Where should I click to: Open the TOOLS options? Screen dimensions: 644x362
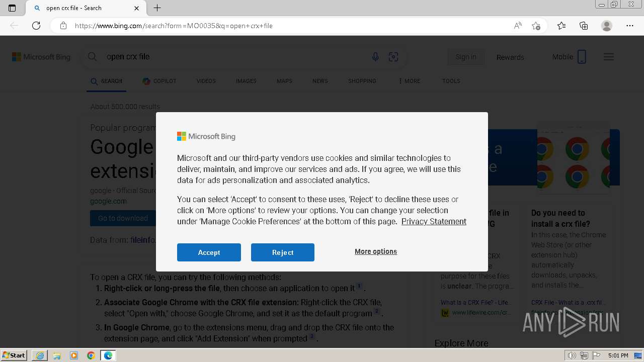(451, 81)
